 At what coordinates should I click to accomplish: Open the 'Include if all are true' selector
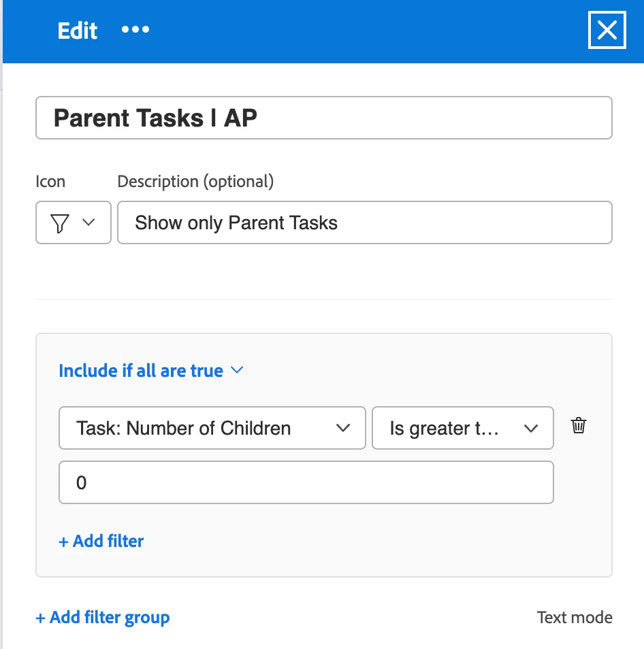141,371
